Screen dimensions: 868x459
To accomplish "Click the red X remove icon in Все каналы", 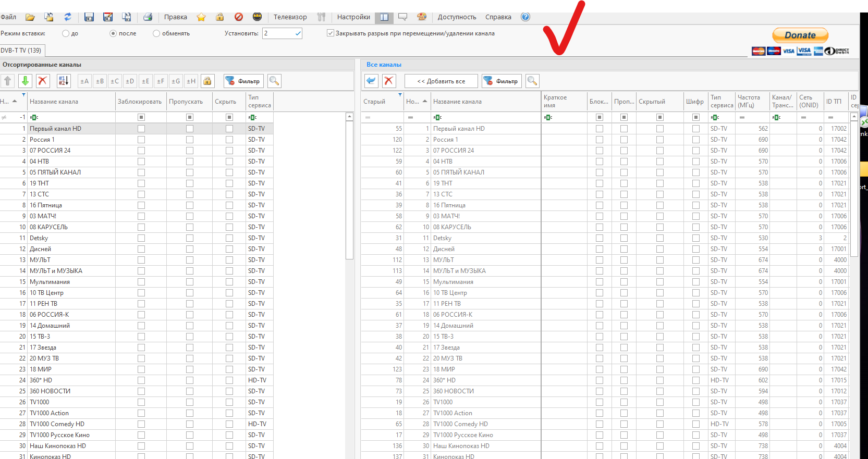I will pyautogui.click(x=388, y=81).
